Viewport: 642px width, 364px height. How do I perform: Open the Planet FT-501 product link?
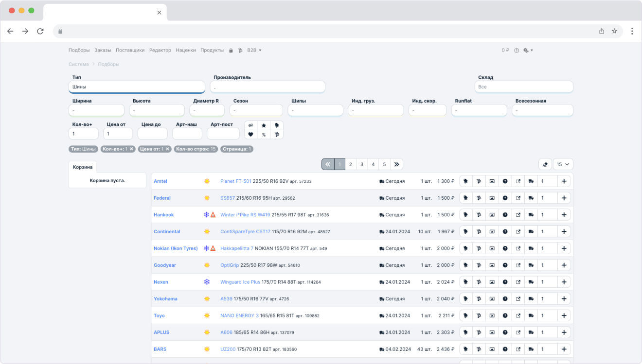[x=236, y=181]
